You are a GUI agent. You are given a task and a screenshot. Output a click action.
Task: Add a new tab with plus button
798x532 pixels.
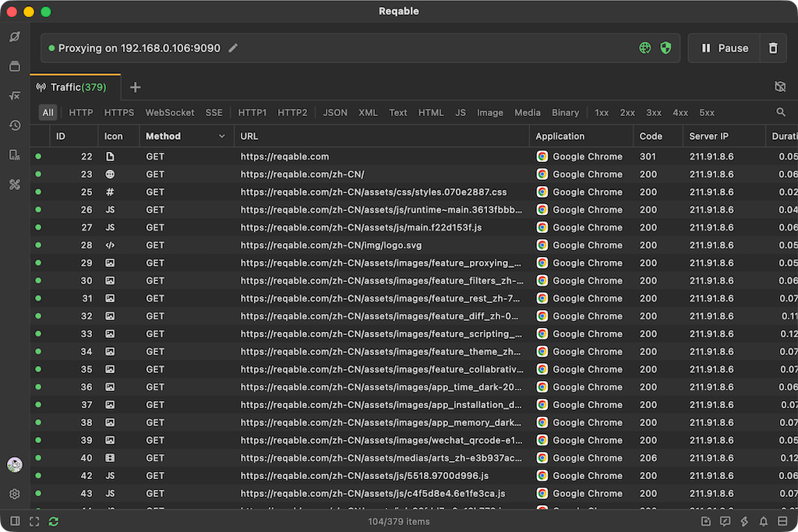[x=135, y=87]
